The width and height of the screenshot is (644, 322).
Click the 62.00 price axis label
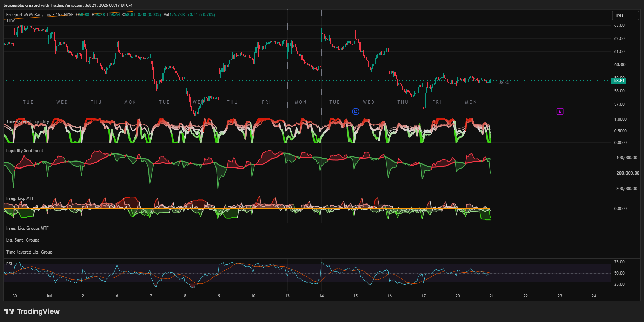click(619, 39)
